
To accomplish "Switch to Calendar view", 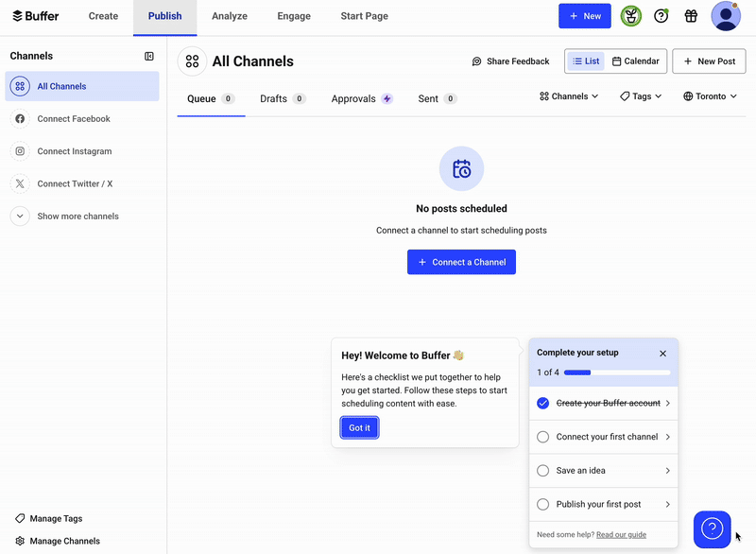I will point(635,61).
